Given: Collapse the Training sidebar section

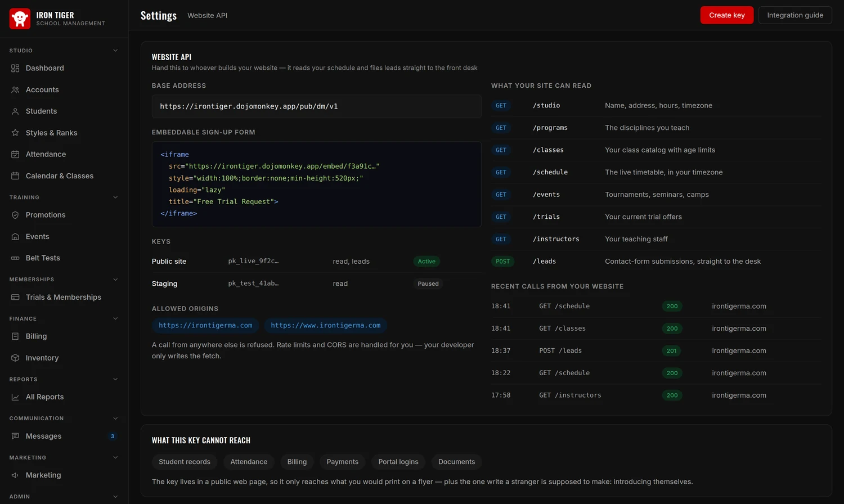Looking at the screenshot, I should coord(115,197).
